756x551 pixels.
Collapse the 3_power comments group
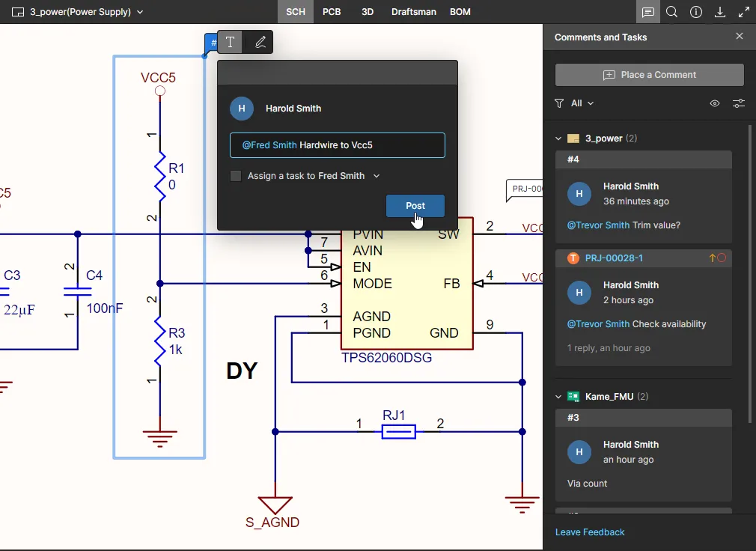click(558, 138)
